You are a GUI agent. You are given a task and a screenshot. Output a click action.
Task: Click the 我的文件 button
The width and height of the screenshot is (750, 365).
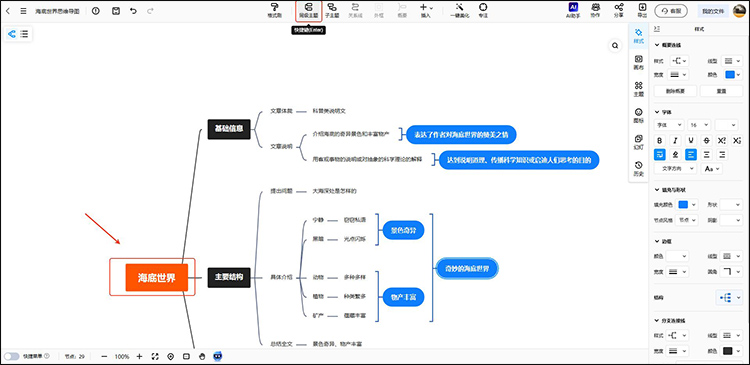[x=713, y=11]
